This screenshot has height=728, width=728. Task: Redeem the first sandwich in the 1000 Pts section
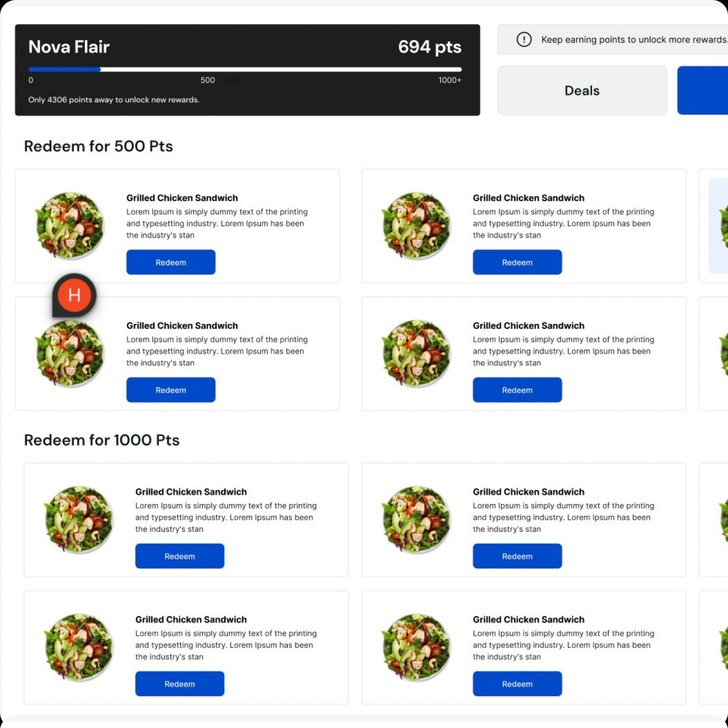click(180, 556)
